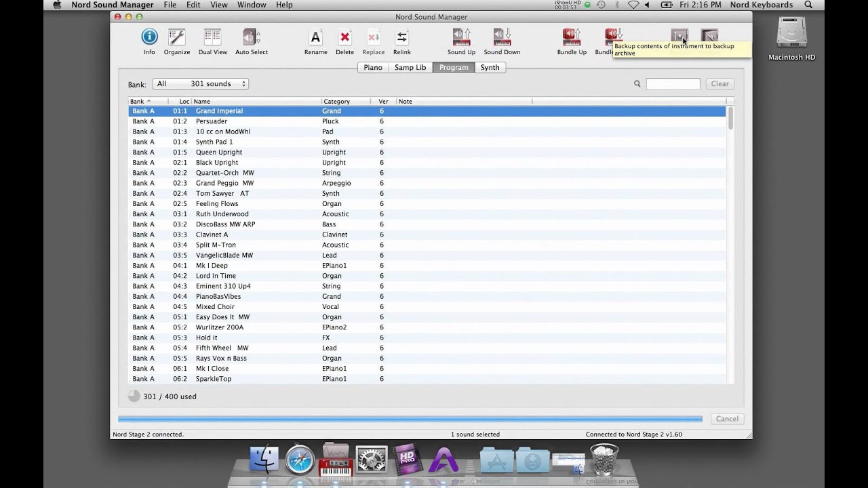Switch to the Samp Lib tab
Viewport: 868px width, 488px height.
click(x=410, y=67)
